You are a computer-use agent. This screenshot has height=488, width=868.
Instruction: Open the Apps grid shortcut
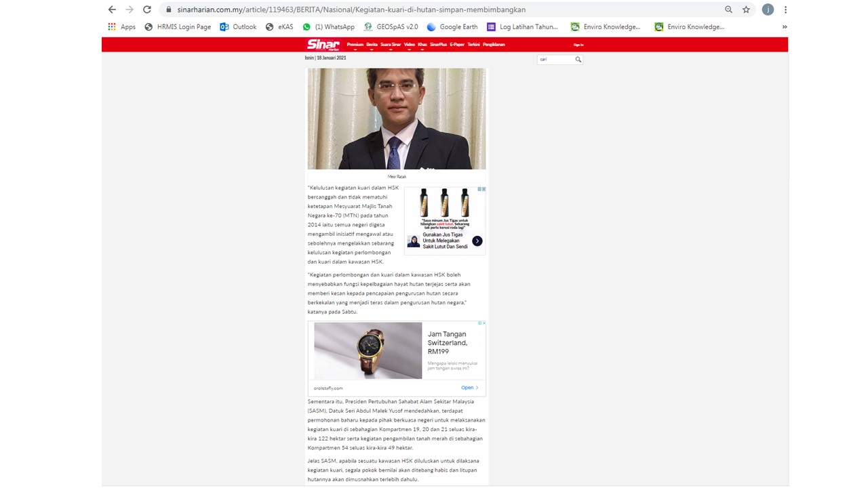click(122, 27)
